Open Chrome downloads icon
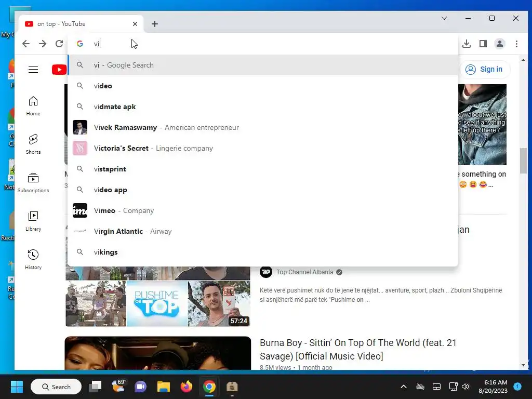 tap(467, 44)
